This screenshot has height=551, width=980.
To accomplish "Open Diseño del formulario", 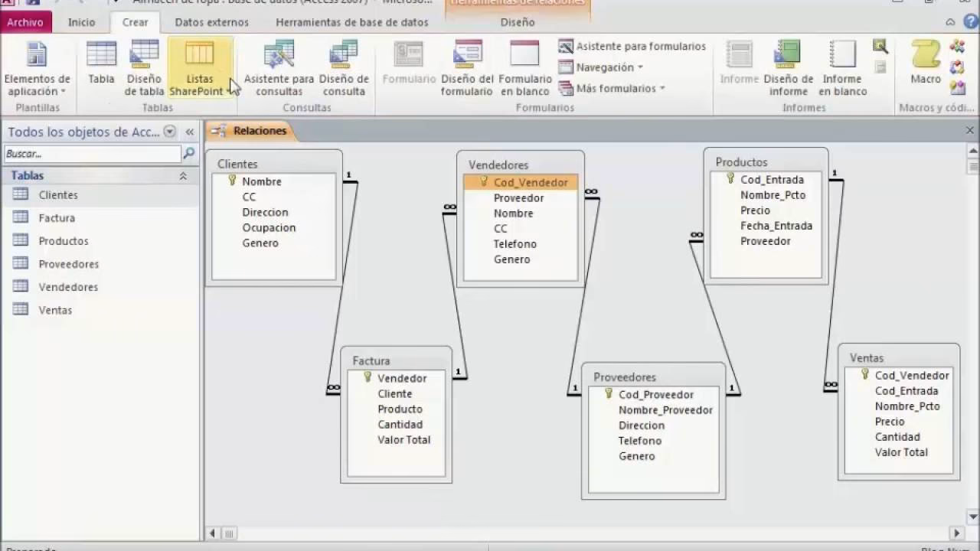I will tap(467, 69).
